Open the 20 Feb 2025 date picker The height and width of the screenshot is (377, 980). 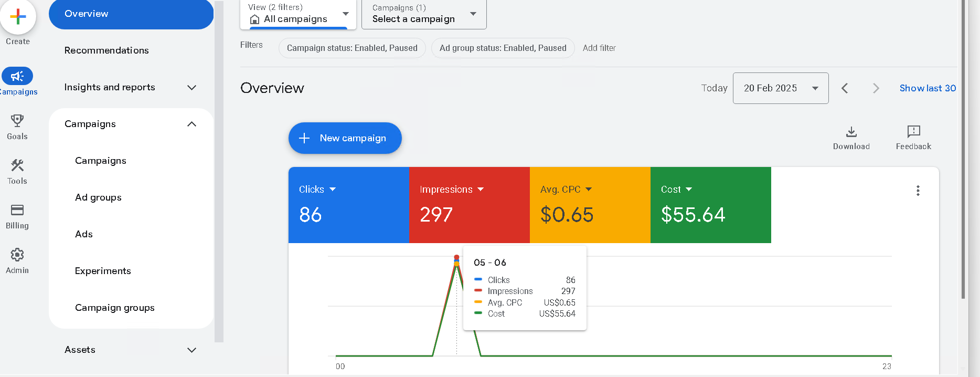click(781, 88)
